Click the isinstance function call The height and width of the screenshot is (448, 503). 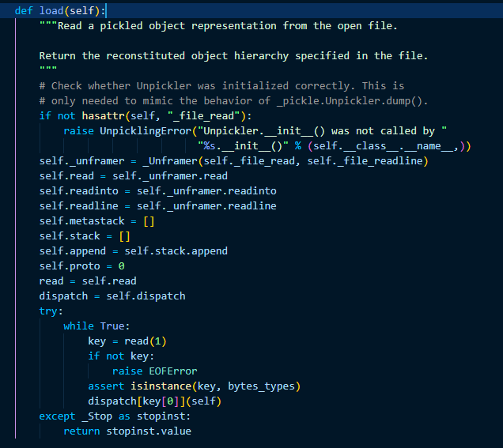click(161, 386)
